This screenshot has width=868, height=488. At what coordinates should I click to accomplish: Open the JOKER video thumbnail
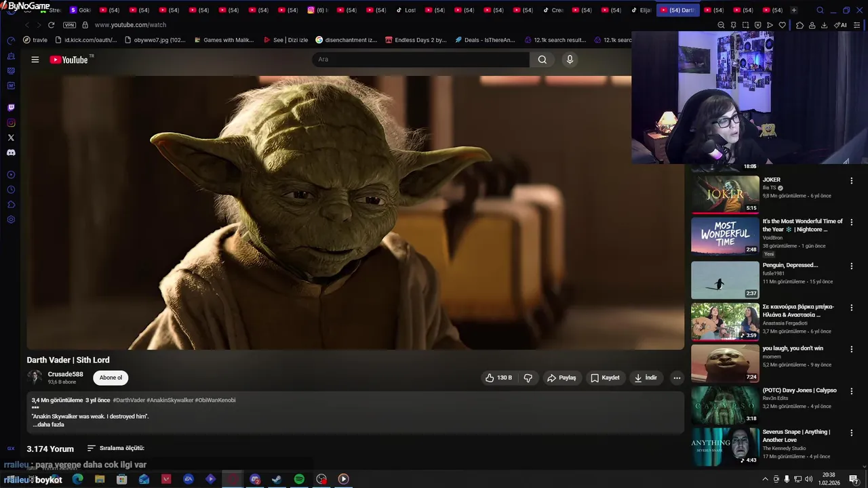click(725, 194)
